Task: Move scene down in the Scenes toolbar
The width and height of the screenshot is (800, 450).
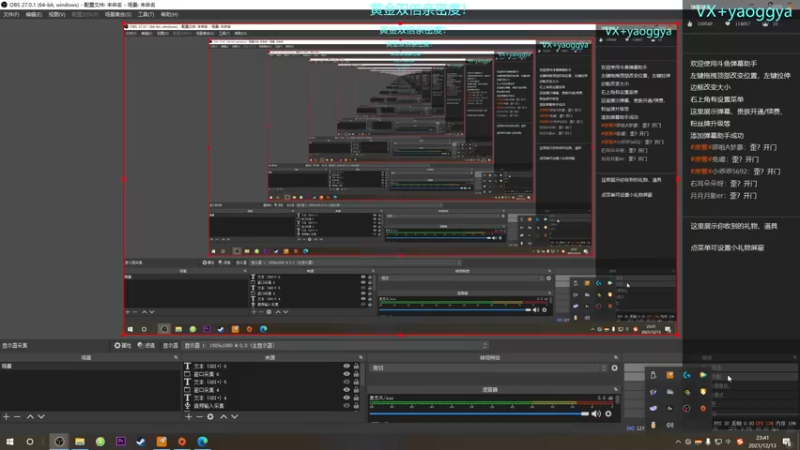Action: point(41,417)
